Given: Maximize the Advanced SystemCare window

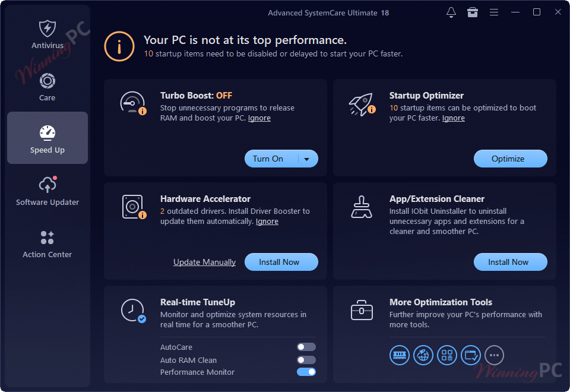Looking at the screenshot, I should click(x=537, y=12).
